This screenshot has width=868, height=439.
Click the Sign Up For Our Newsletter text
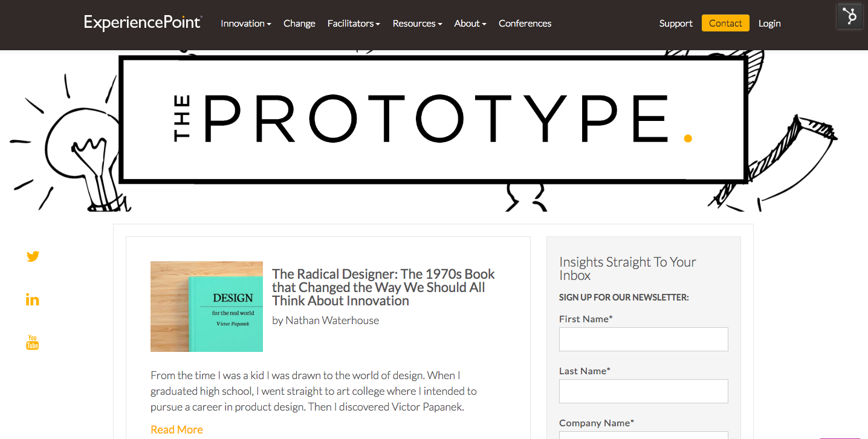pos(624,298)
